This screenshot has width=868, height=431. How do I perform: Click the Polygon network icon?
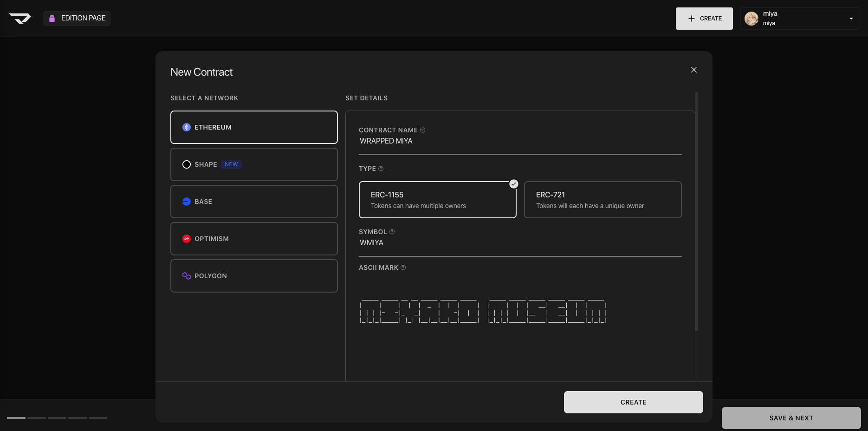pos(187,276)
